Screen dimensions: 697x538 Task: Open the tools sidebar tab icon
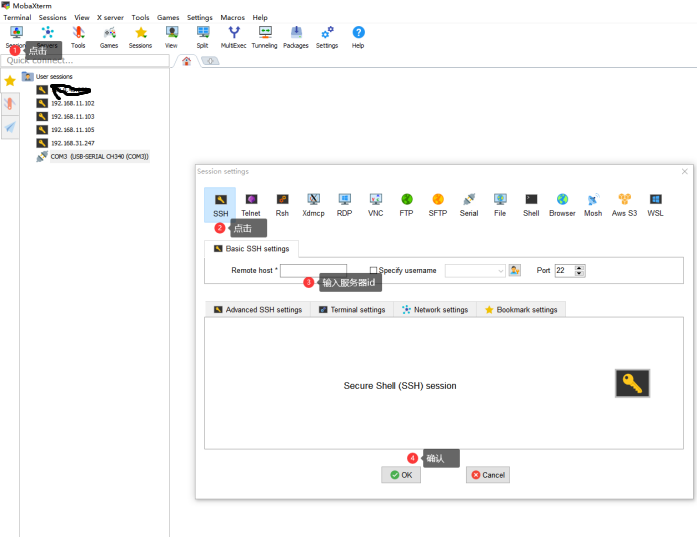click(10, 104)
